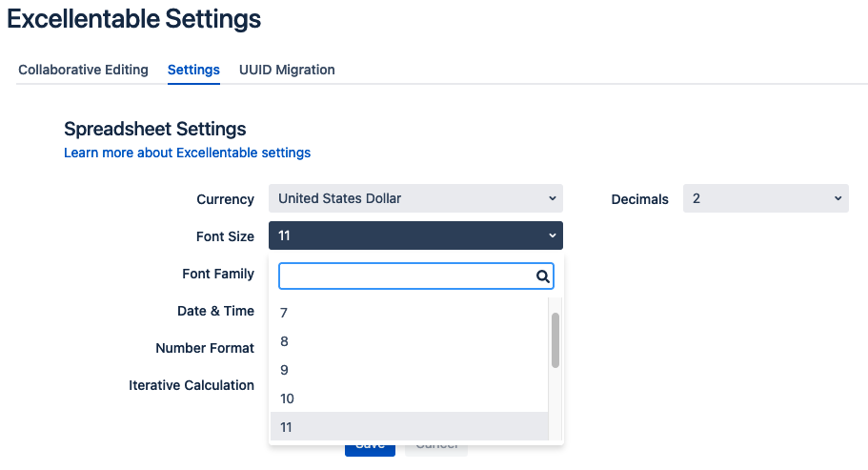The image size is (868, 470).
Task: Click the Number Format label
Action: (205, 348)
